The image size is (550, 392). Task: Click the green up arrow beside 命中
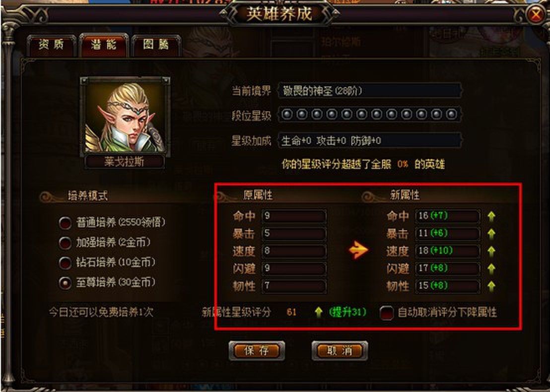491,216
